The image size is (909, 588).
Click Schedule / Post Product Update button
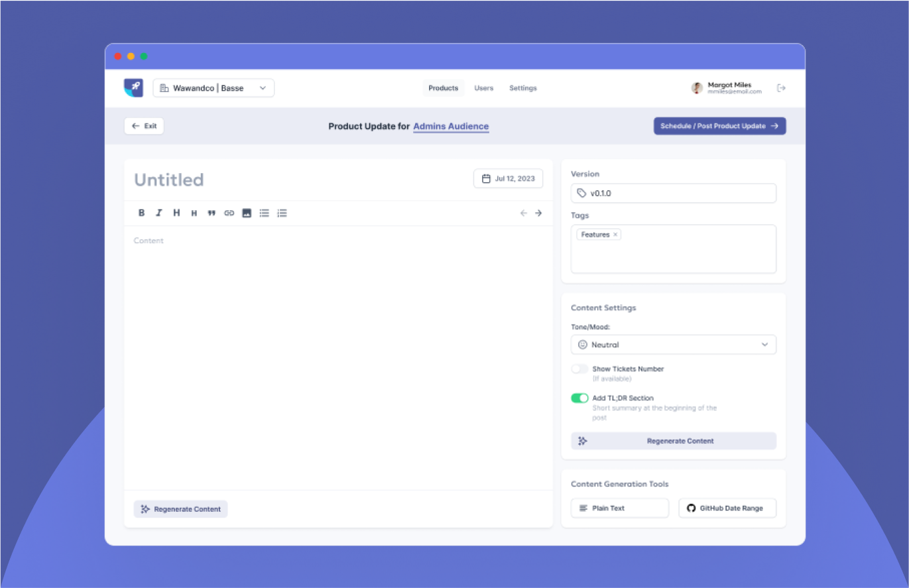(719, 126)
